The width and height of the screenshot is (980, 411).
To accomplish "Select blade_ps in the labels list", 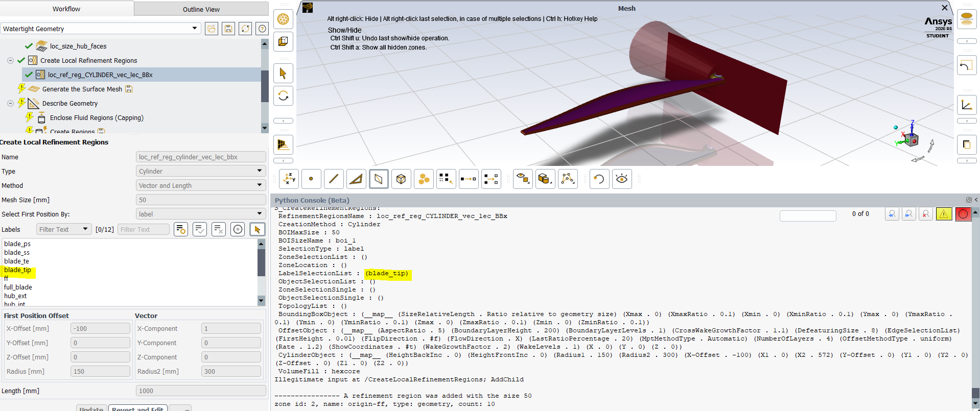I will 17,244.
